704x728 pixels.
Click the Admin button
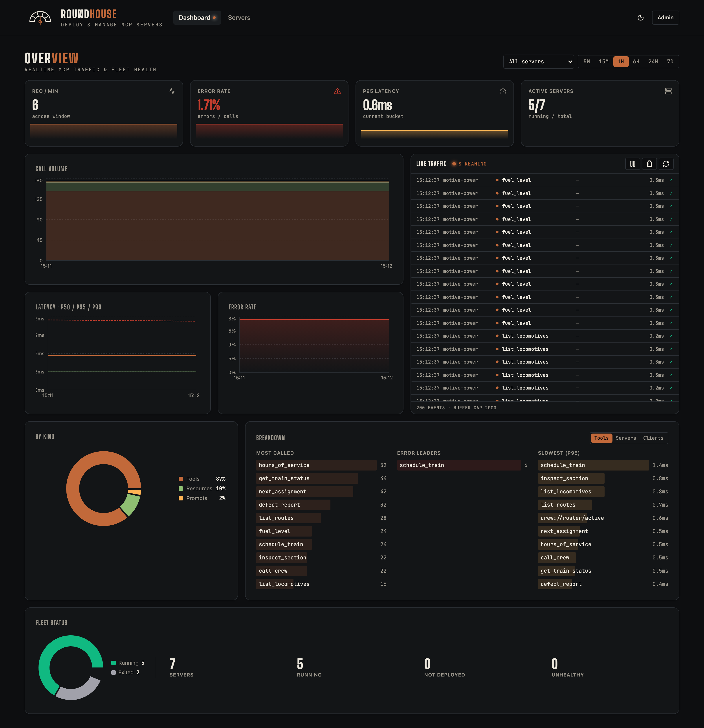click(665, 18)
